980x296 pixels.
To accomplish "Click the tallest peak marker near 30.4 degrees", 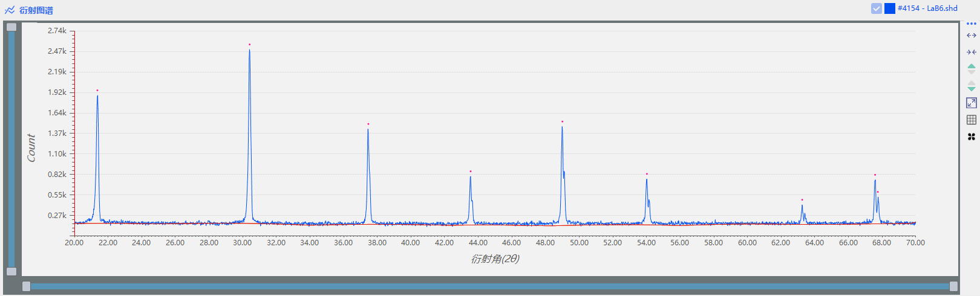I will tap(249, 45).
